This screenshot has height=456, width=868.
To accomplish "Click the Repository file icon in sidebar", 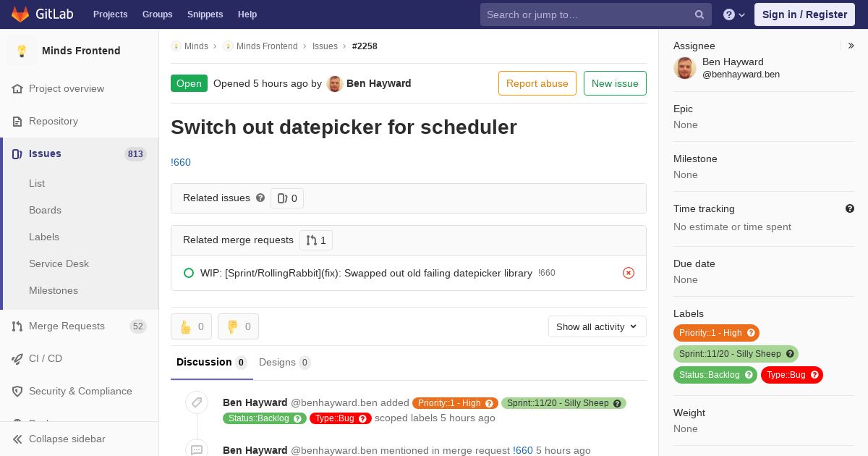I will [17, 122].
